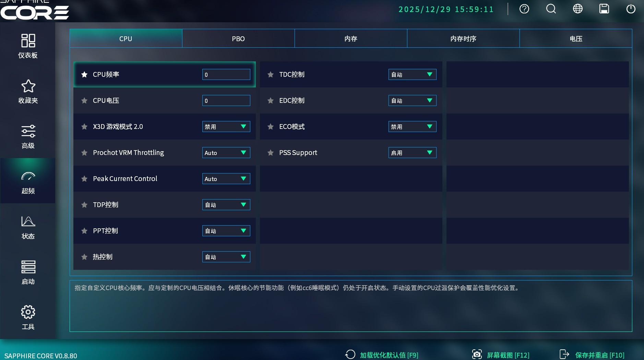
Task: Open the search icon in top bar
Action: point(551,9)
